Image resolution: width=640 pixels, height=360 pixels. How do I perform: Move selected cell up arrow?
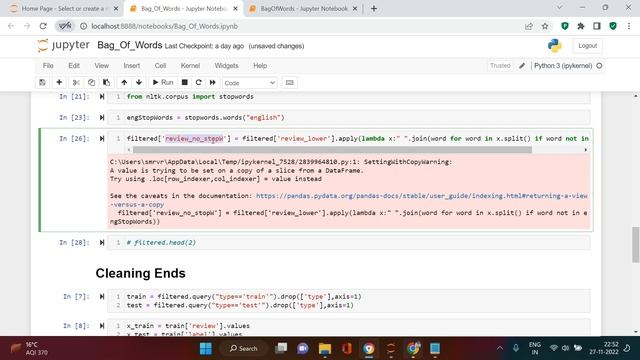point(124,82)
